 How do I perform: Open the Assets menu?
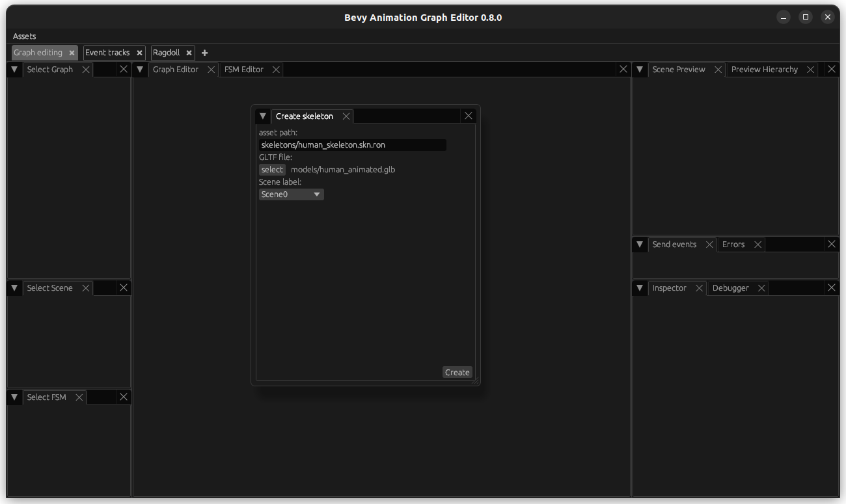[x=24, y=36]
